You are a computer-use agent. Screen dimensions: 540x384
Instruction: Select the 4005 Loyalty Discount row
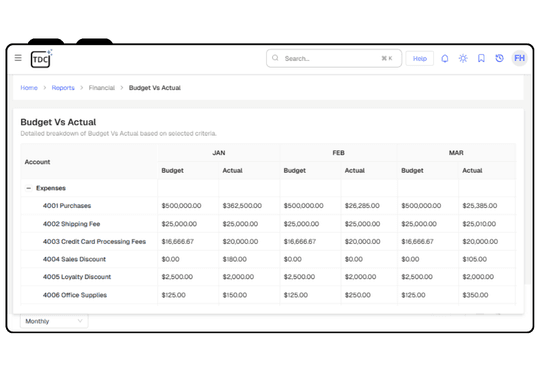[268, 277]
